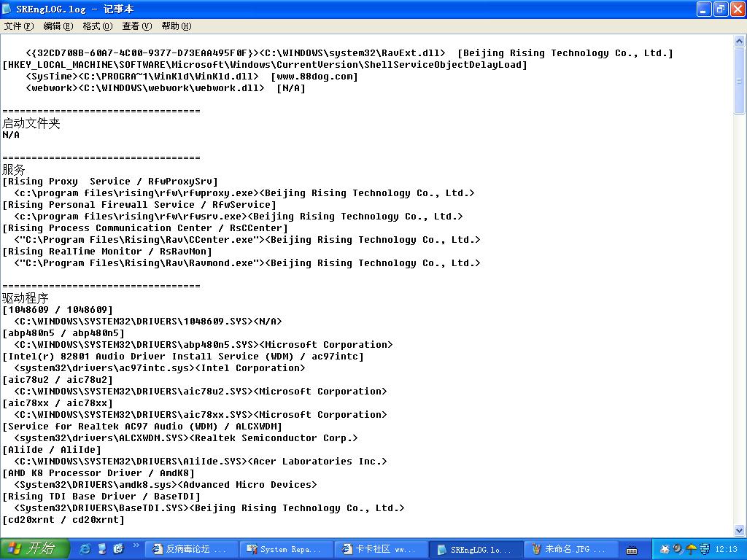
Task: Click the second grey system tray icon
Action: click(x=678, y=549)
